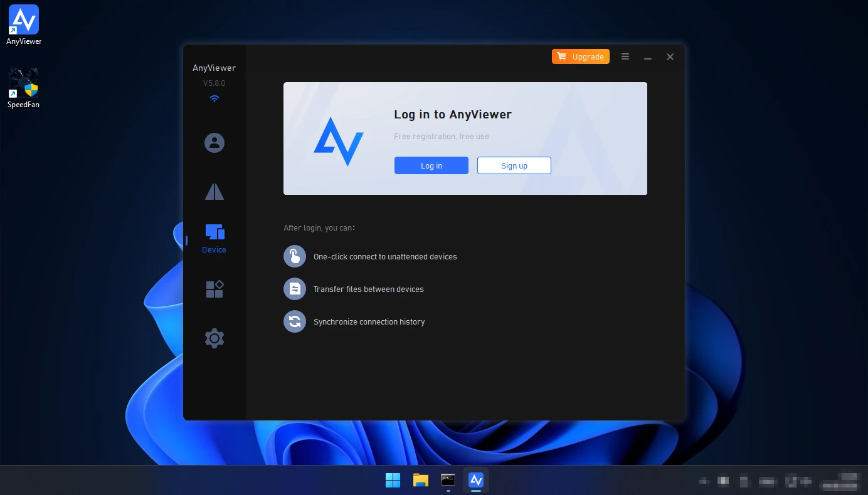Click the V5.8.0 version label
Viewport: 868px width, 495px height.
(x=214, y=83)
